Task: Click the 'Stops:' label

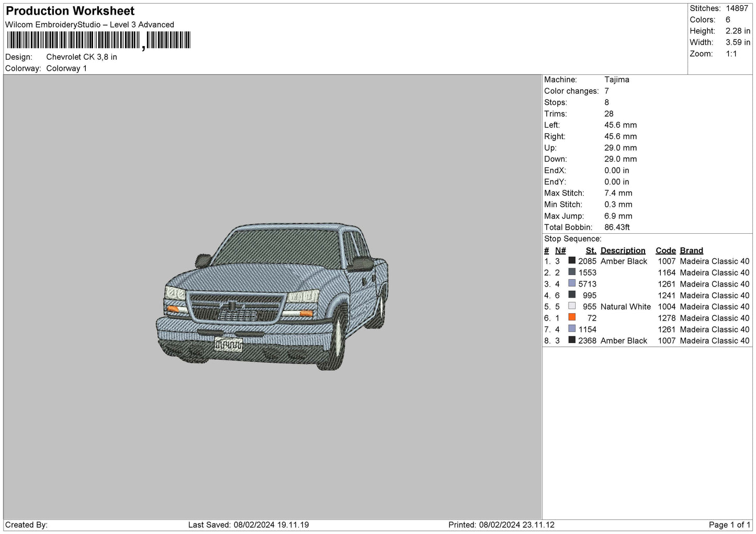Action: click(x=555, y=103)
